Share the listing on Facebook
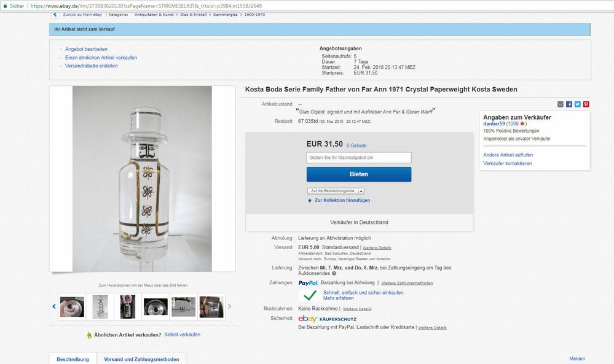Image resolution: width=614 pixels, height=364 pixels. pyautogui.click(x=569, y=104)
